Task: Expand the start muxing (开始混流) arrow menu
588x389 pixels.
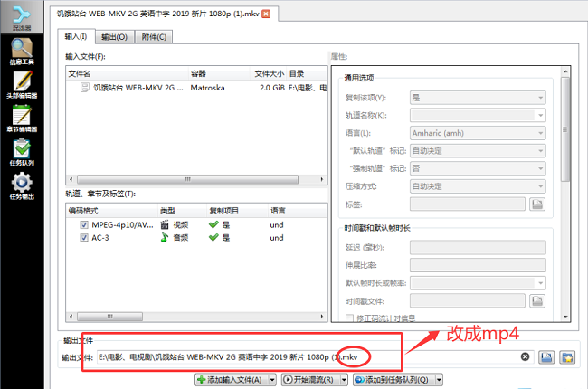Action: (x=344, y=380)
